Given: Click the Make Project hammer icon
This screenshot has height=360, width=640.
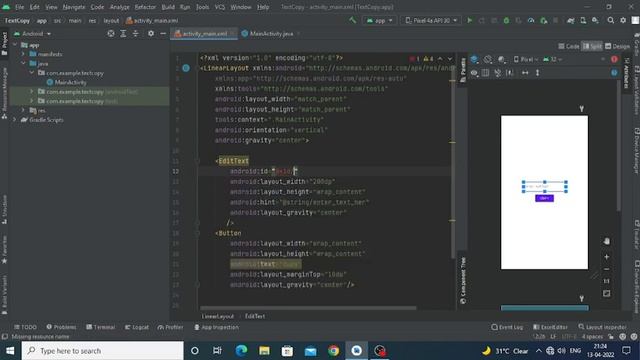Looking at the screenshot, I should (352, 20).
